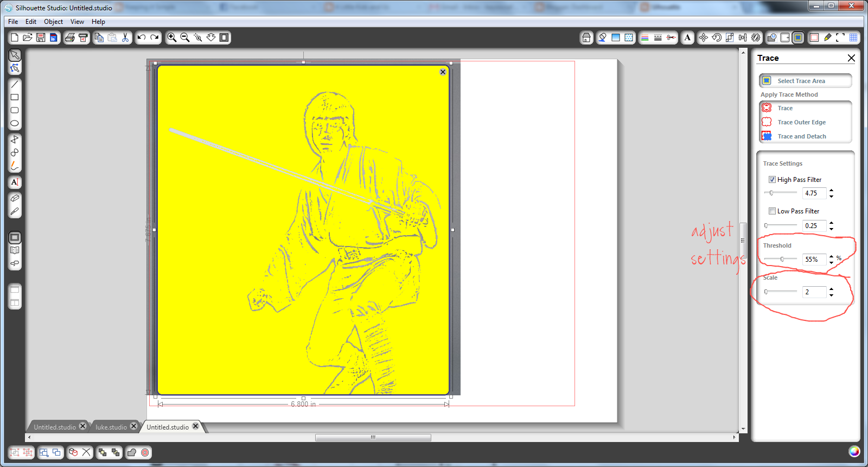The image size is (868, 467).
Task: Zoom out of the canvas
Action: click(185, 37)
